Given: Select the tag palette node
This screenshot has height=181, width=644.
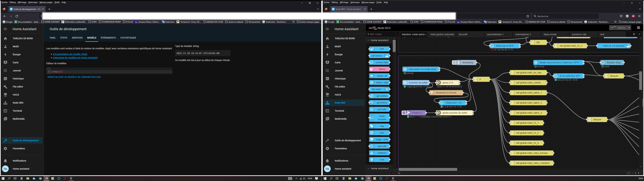Looking at the screenshot, I should click(x=379, y=126).
